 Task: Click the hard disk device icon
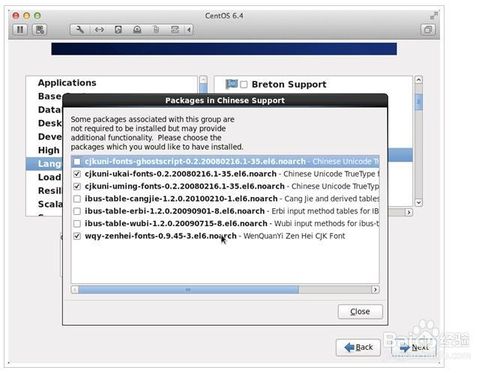click(x=118, y=30)
